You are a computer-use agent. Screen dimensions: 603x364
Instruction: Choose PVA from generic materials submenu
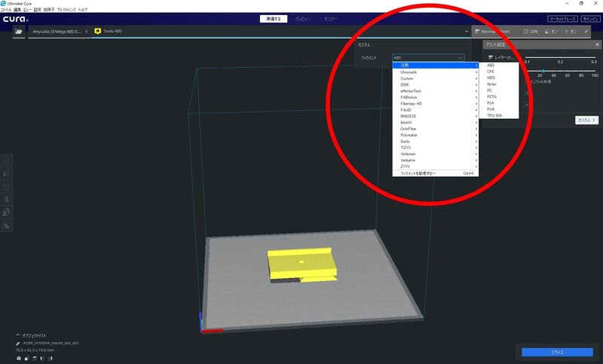coord(499,109)
